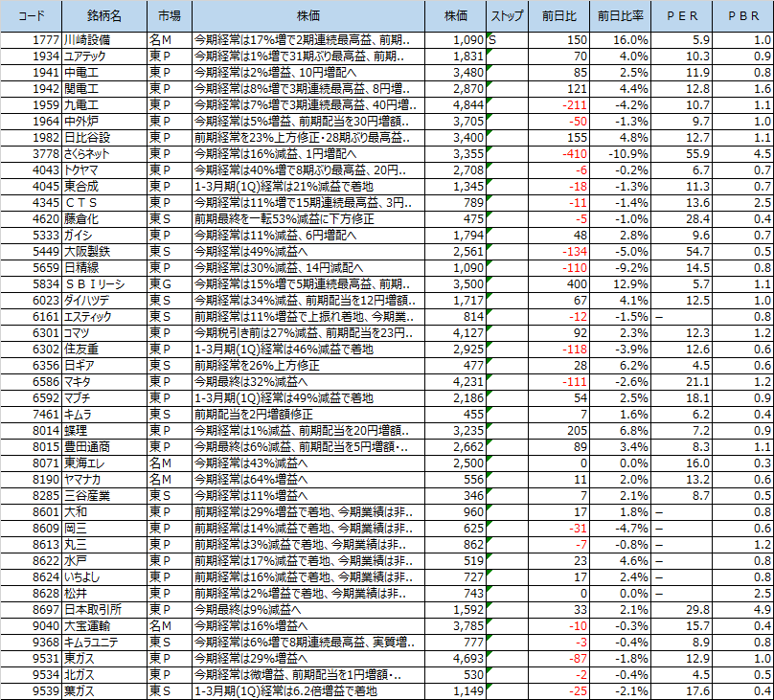Click 日精線 change value -110

pos(558,268)
